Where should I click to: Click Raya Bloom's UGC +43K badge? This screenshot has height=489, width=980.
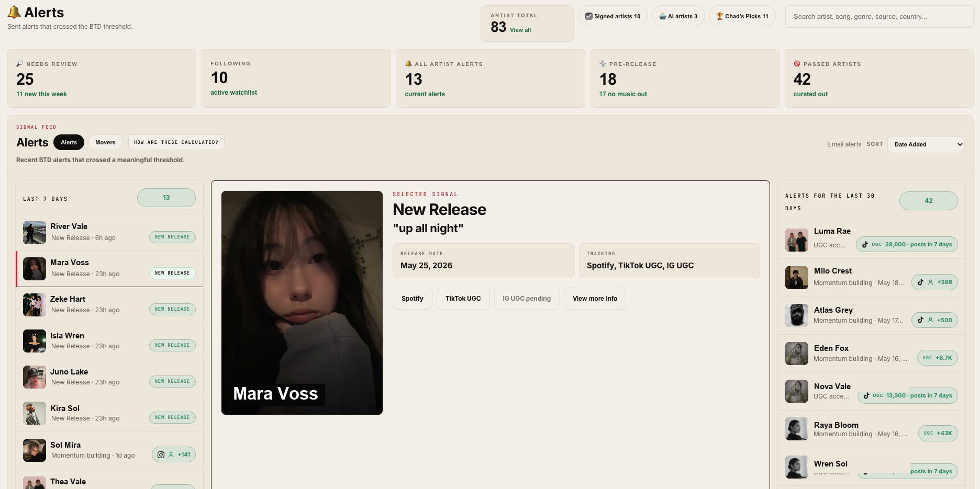938,433
